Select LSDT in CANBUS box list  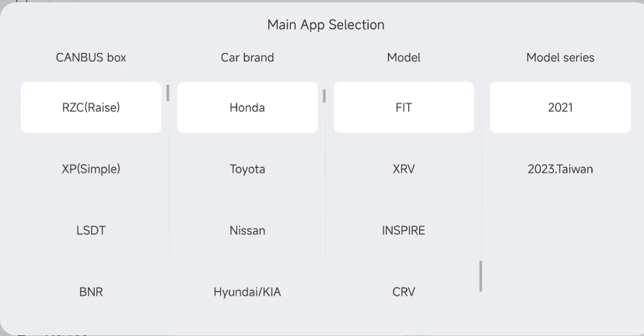click(91, 230)
